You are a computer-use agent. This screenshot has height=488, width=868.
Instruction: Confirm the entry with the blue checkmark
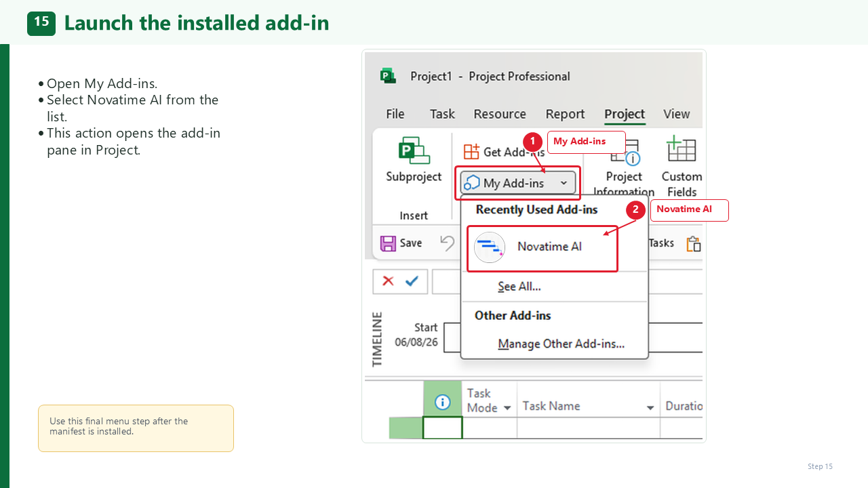click(x=412, y=281)
